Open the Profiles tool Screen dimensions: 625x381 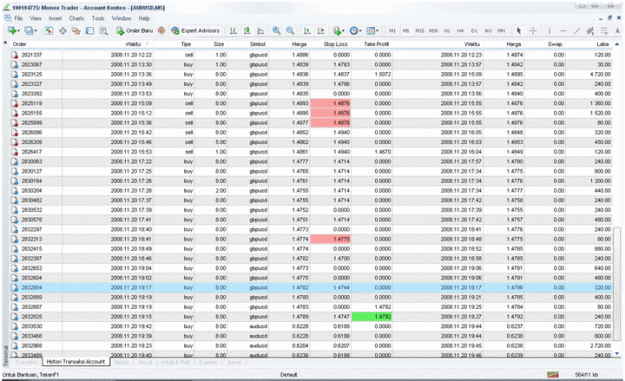pyautogui.click(x=29, y=31)
